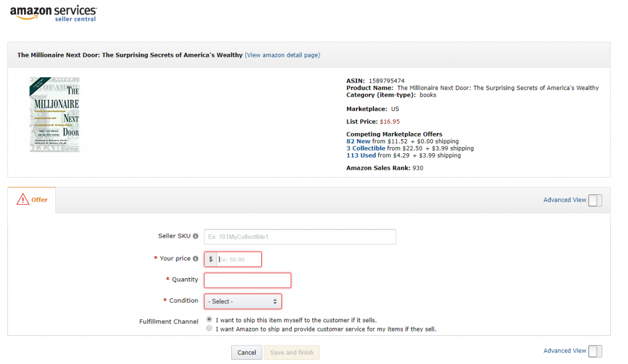Screen dimensions: 628x364
Task: Click the Seller SKU info icon
Action: pos(196,236)
